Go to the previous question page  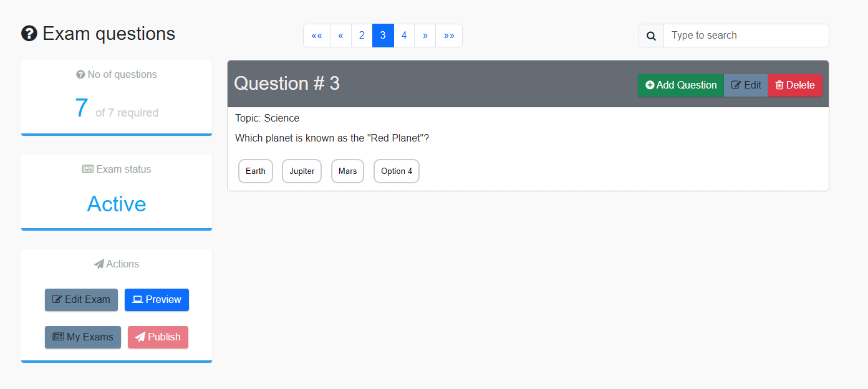click(x=340, y=36)
